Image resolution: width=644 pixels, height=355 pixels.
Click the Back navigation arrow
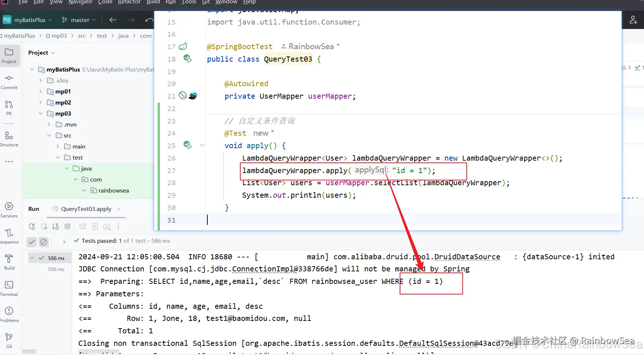point(113,20)
